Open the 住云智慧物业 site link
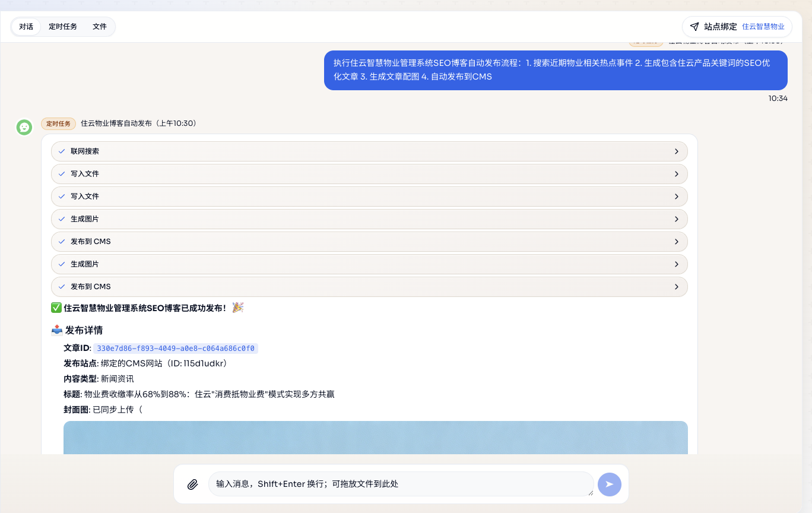The image size is (812, 513). pyautogui.click(x=763, y=26)
